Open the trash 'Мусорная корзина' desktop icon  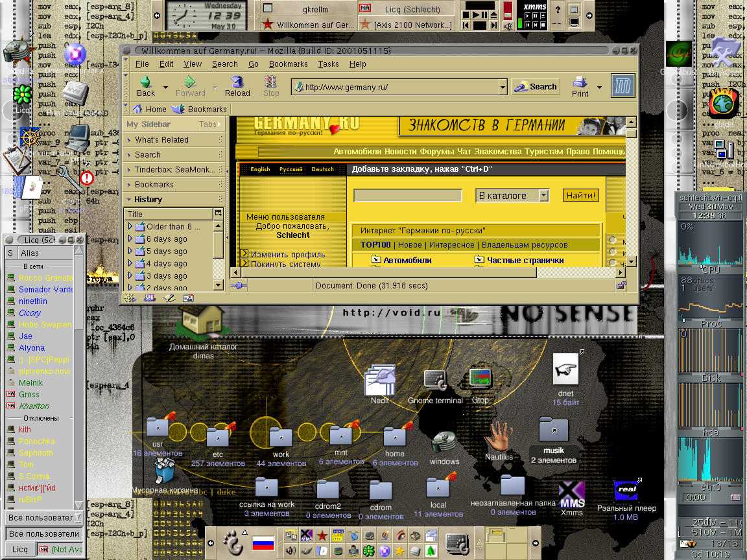tap(164, 471)
